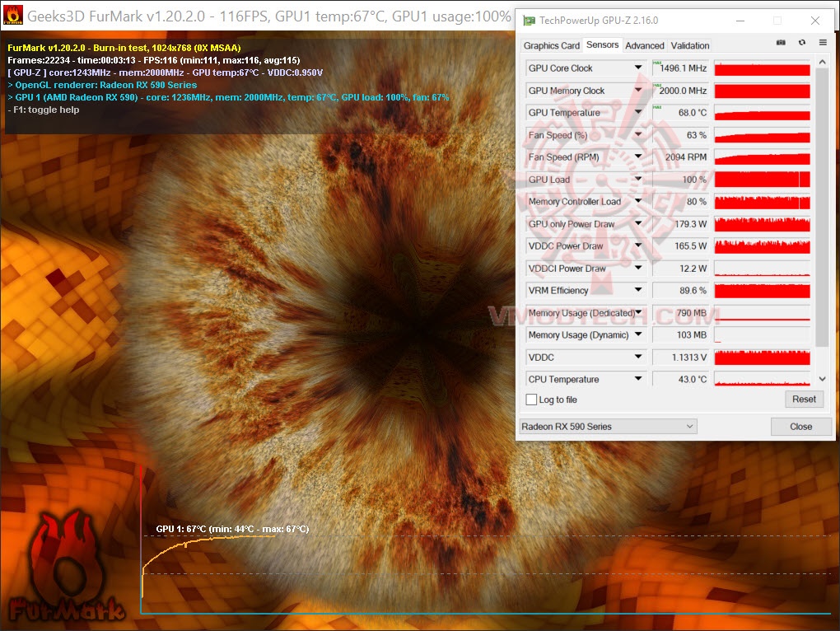The image size is (840, 631).
Task: Click the GPU Temperature history graph
Action: click(762, 113)
